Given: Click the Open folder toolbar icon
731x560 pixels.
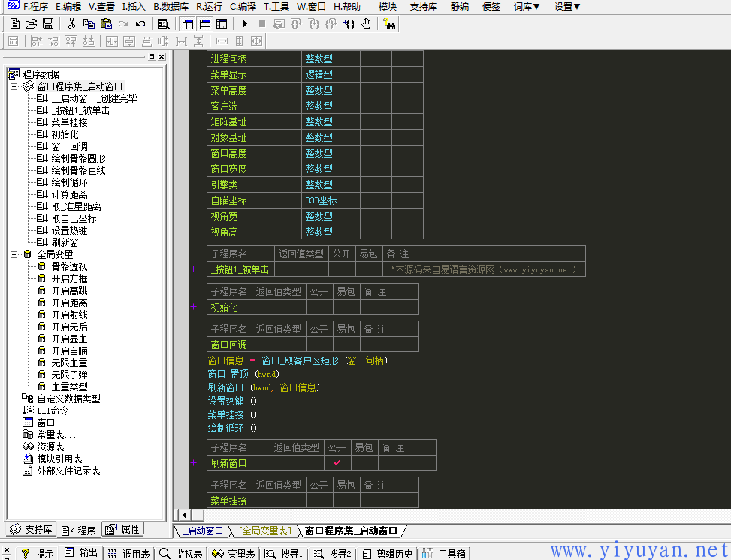Looking at the screenshot, I should [31, 24].
